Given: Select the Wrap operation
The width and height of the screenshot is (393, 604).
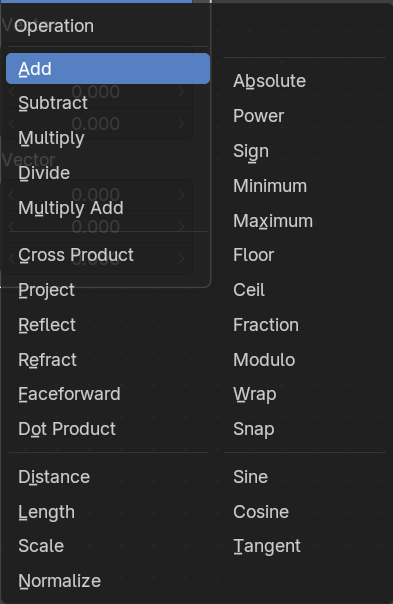Looking at the screenshot, I should (x=304, y=394).
